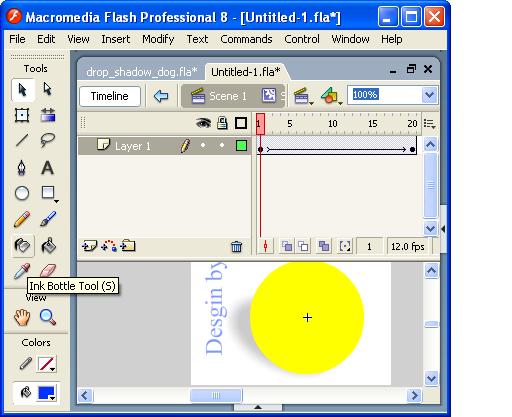Image resolution: width=512 pixels, height=417 pixels.
Task: Toggle the padlock icon to lock all layers
Action: click(222, 123)
